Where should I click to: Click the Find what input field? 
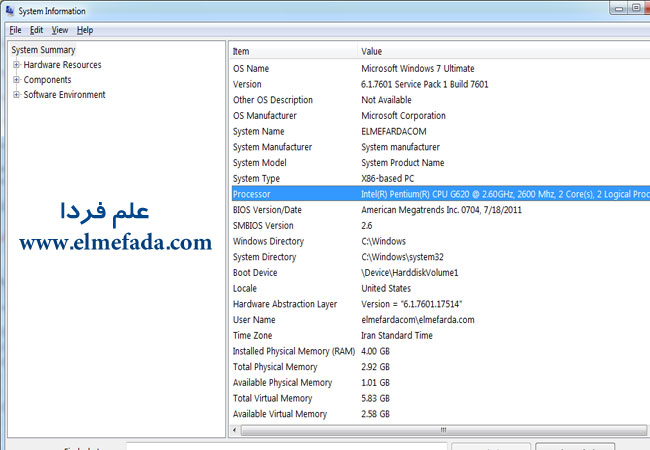(x=285, y=446)
